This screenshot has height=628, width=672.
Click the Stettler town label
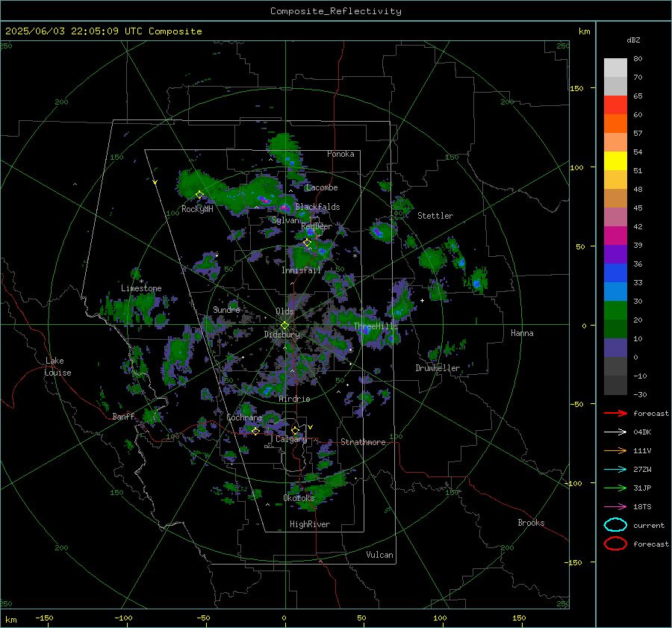click(435, 216)
